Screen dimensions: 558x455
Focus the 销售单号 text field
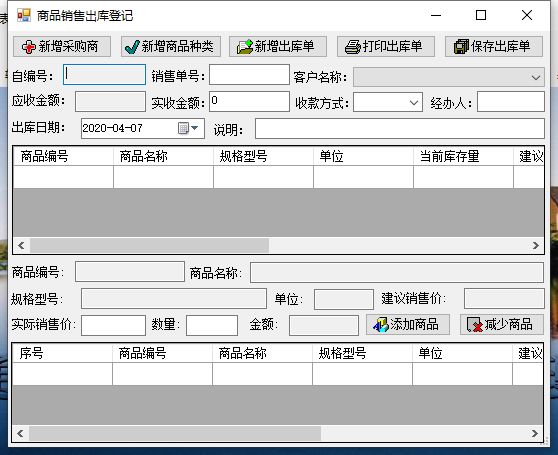(249, 75)
